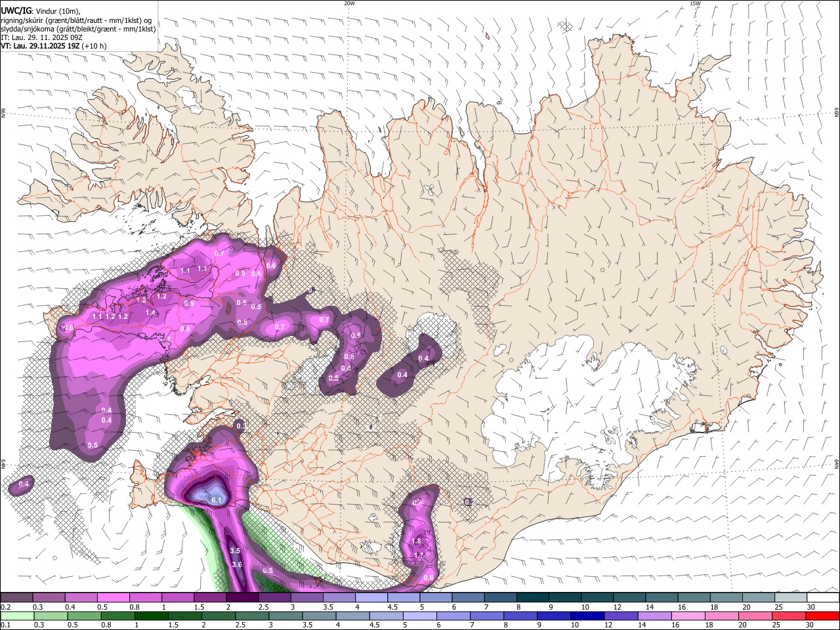Pick the bright pink 0.5–0.8 swatch in snow scale
The width and height of the screenshot is (840, 630).
tap(113, 598)
